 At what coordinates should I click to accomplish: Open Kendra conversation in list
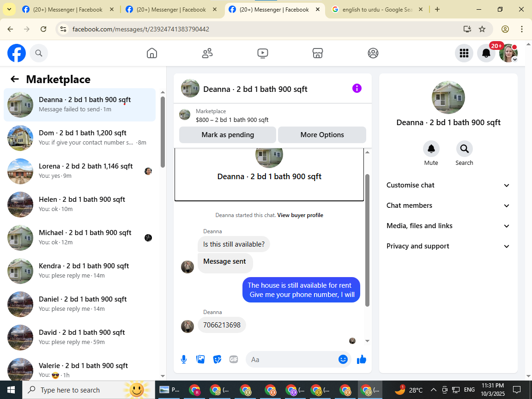80,271
